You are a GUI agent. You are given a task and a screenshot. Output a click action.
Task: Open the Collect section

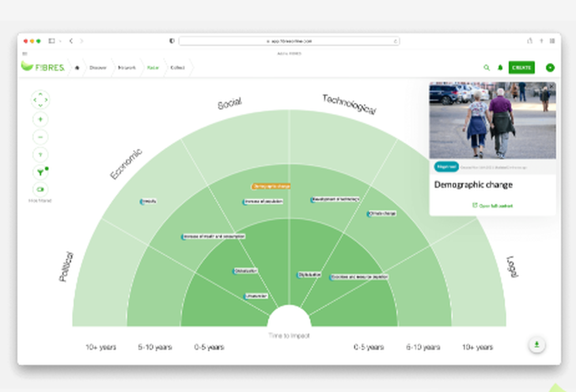177,67
